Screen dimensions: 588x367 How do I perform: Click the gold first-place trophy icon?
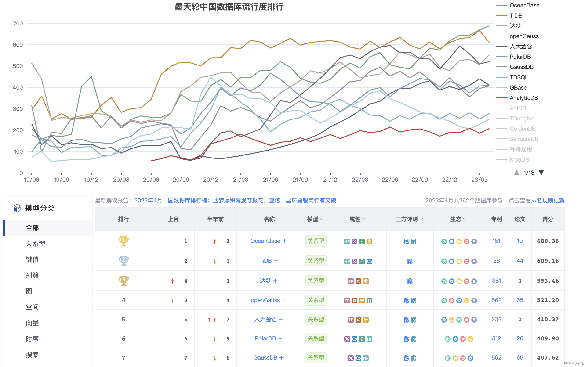coord(124,241)
